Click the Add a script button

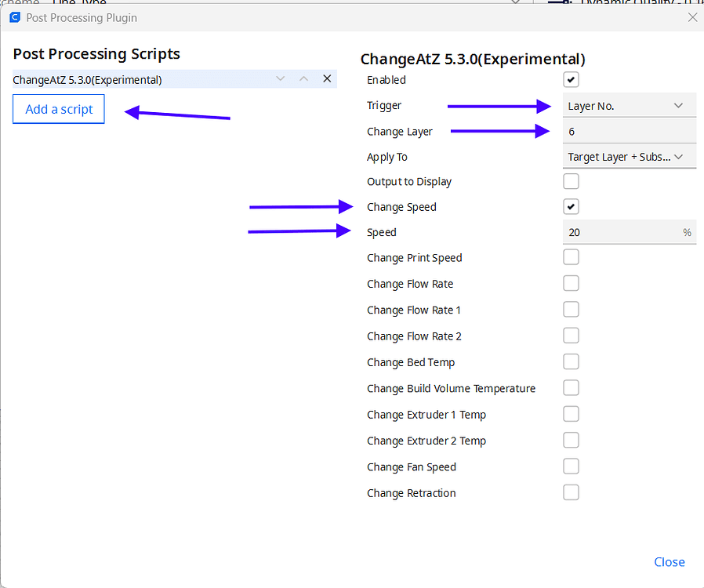[x=59, y=109]
